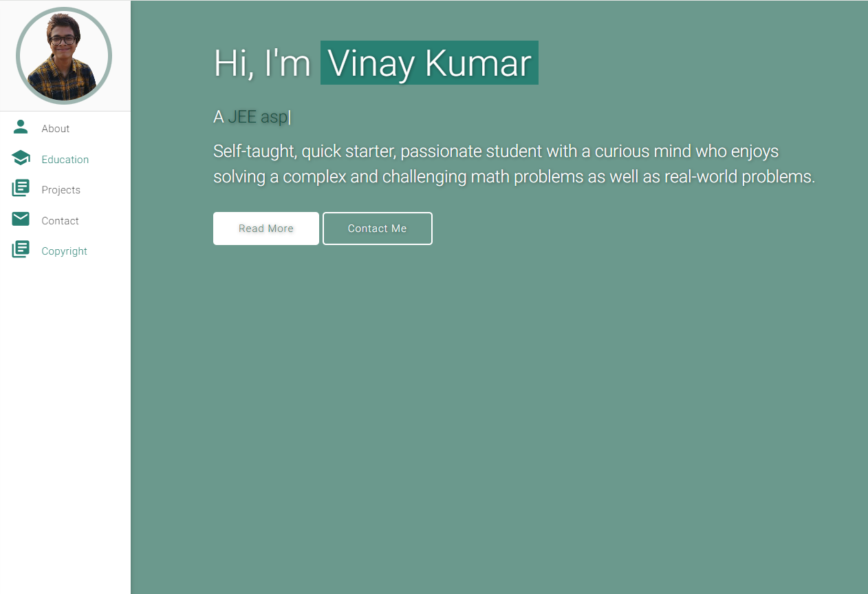The width and height of the screenshot is (868, 594).
Task: Click the word "JEE" in typed subtitle
Action: [242, 117]
